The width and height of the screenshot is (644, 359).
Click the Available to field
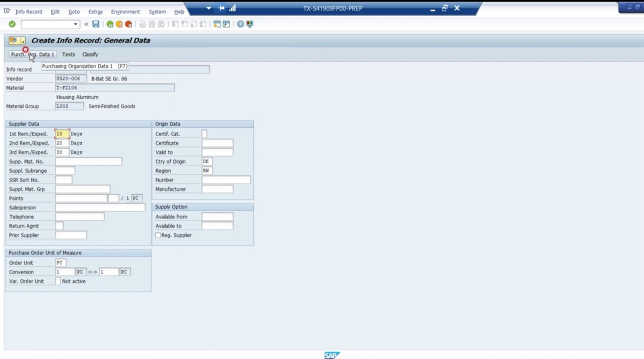point(217,226)
